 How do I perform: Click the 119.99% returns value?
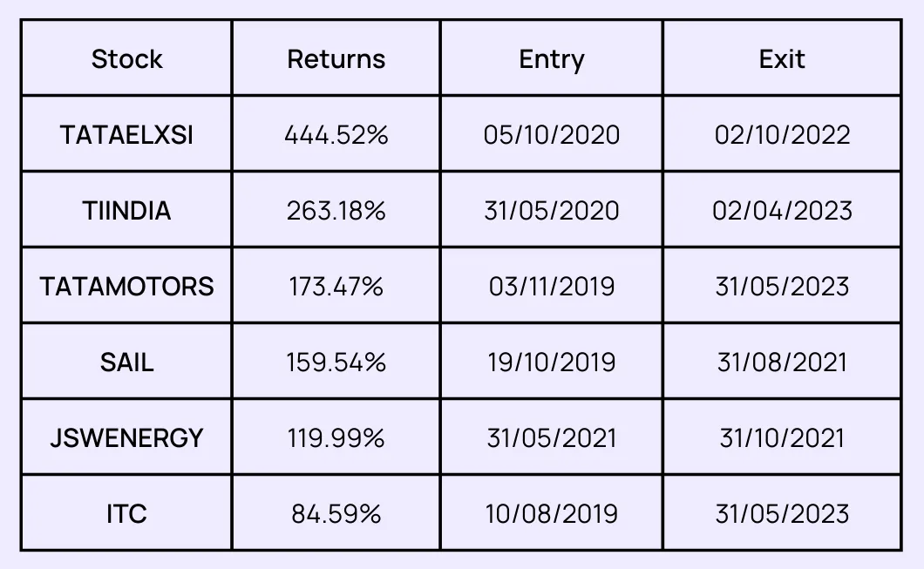point(336,438)
